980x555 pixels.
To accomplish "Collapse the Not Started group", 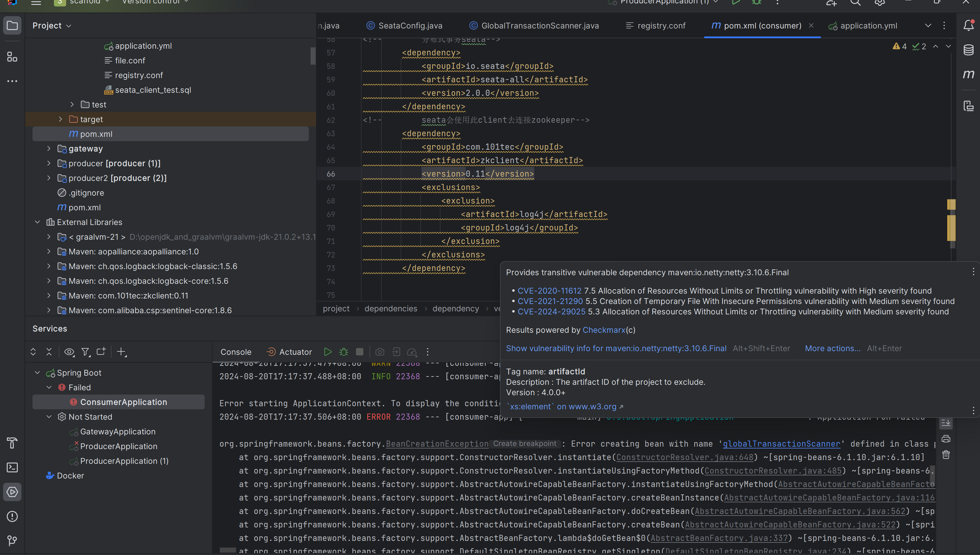I will tap(49, 417).
